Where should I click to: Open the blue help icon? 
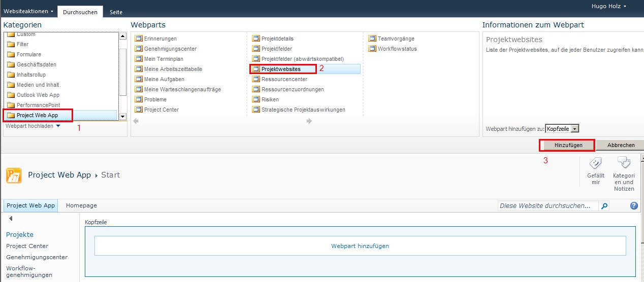pyautogui.click(x=634, y=205)
